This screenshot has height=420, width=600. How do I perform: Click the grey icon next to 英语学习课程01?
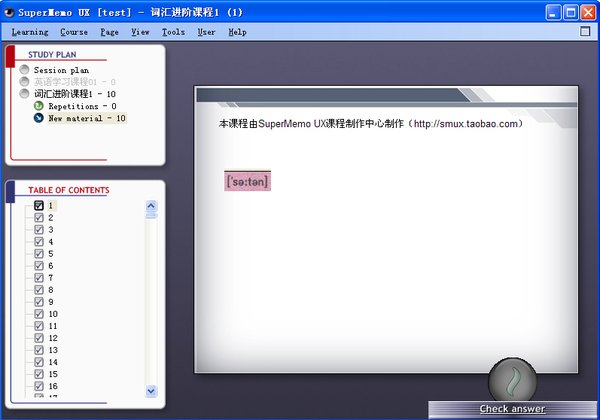click(24, 81)
